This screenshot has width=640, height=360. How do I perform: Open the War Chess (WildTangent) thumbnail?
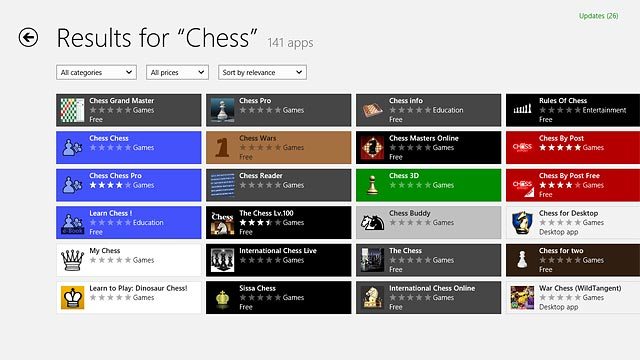pyautogui.click(x=522, y=298)
